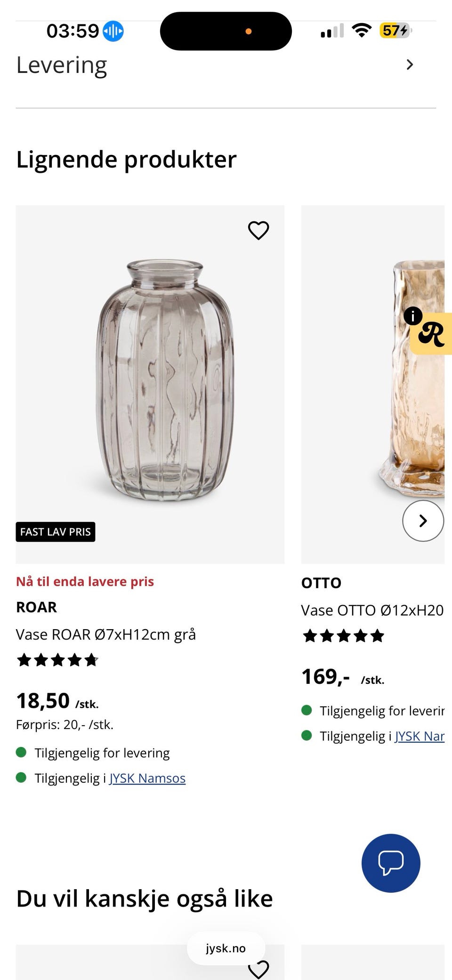Open the OTTO vase product image
The image size is (452, 980).
point(373,384)
